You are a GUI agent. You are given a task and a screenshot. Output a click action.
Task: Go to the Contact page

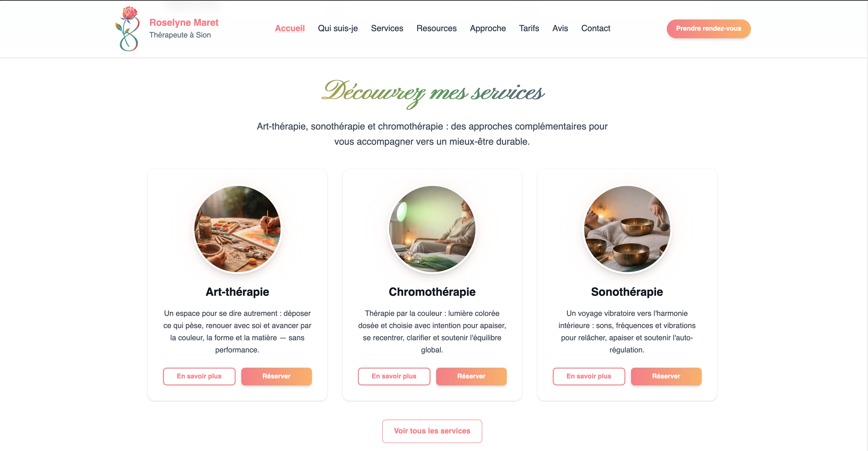(595, 28)
